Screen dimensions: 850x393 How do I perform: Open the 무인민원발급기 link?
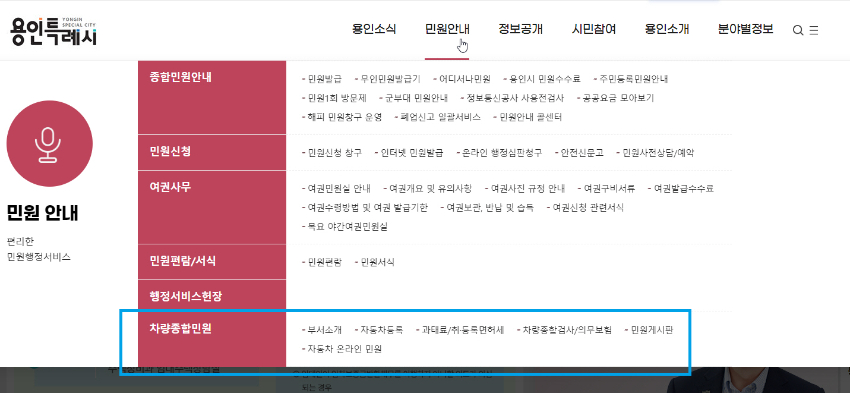click(x=390, y=79)
